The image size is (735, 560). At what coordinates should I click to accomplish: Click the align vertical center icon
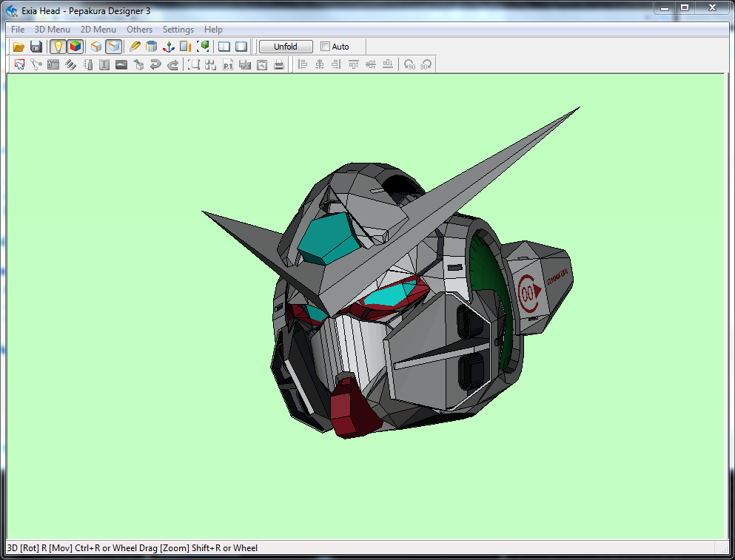(371, 64)
